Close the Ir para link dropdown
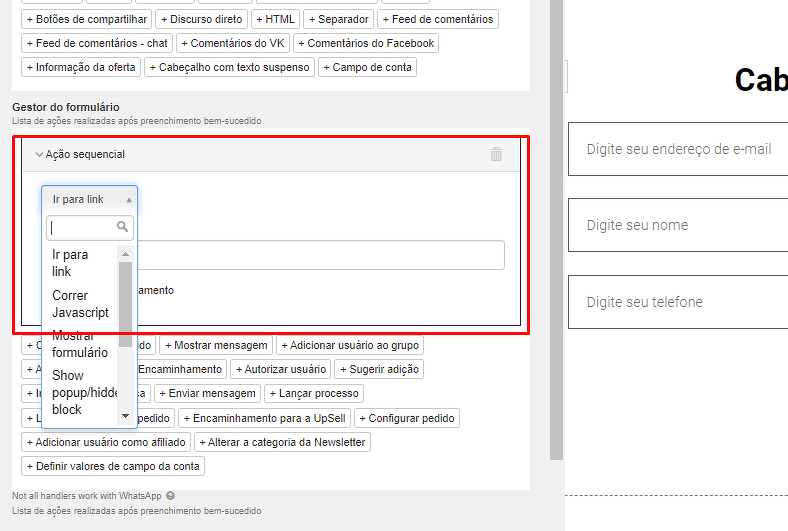The height and width of the screenshot is (531, 788). point(89,200)
